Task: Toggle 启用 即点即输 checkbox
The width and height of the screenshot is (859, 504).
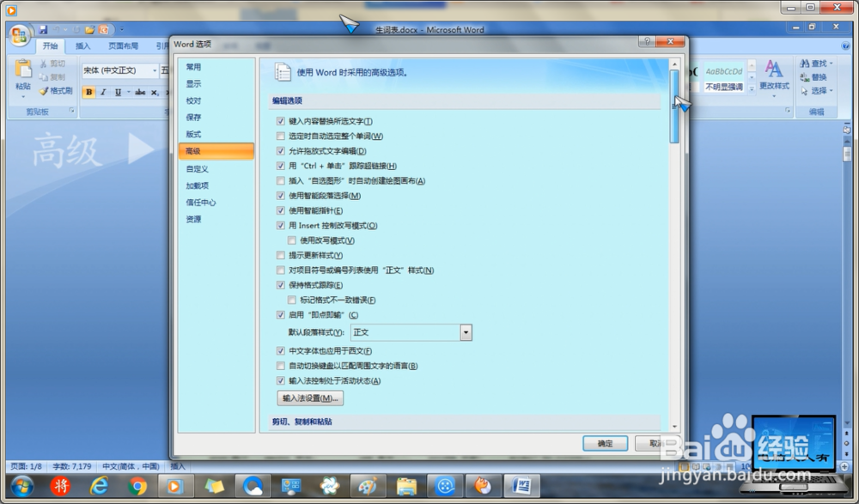Action: [x=281, y=314]
